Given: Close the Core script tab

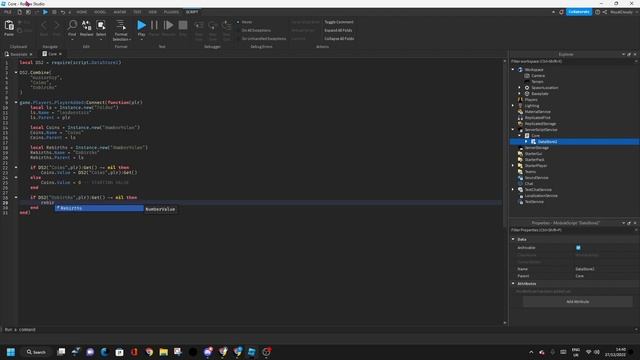Looking at the screenshot, I should (x=60, y=54).
